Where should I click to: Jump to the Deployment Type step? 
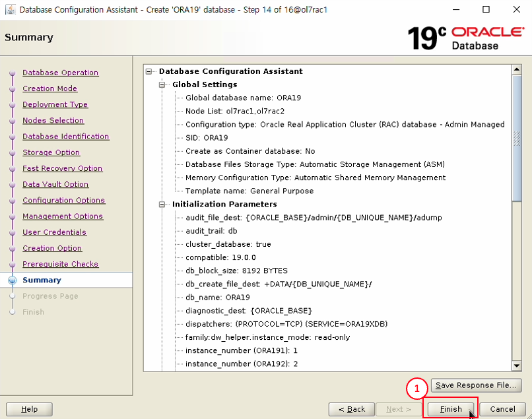click(x=55, y=104)
